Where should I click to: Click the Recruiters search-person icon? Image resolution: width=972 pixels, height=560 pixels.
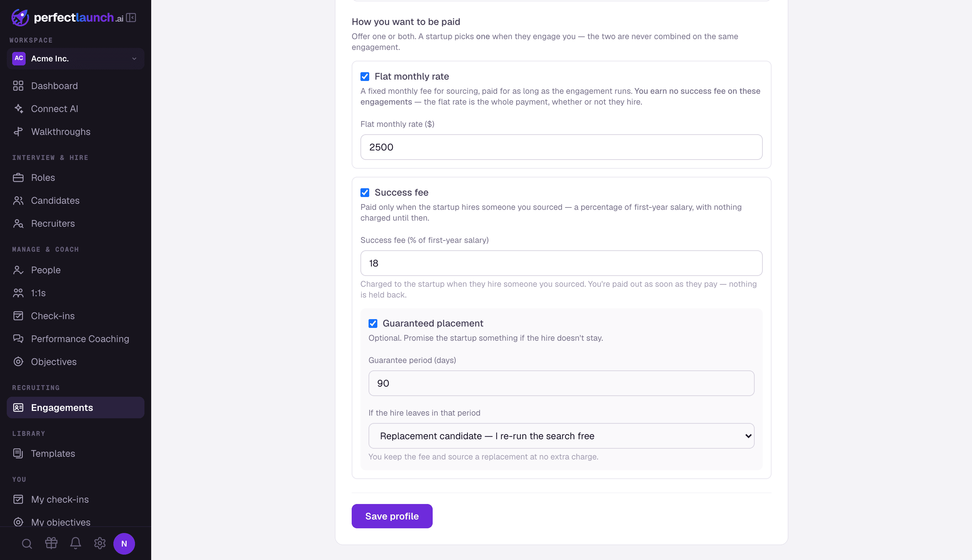18,223
